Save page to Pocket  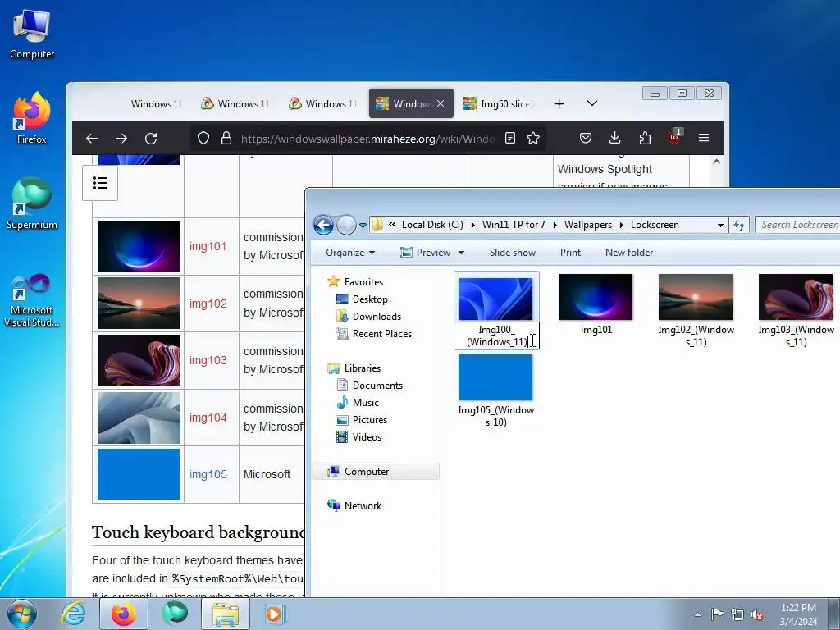click(586, 138)
